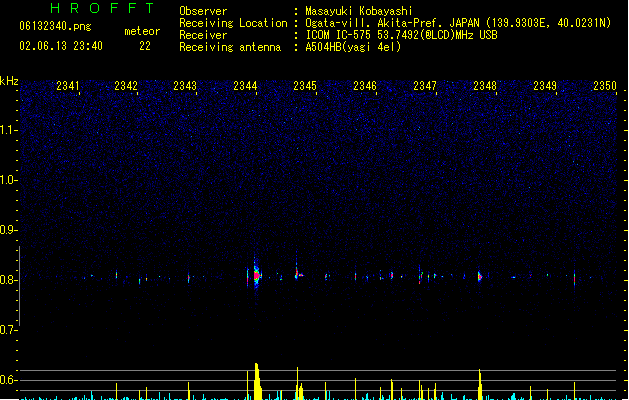
Task: Click the 2347 time marker
Action: 425,86
